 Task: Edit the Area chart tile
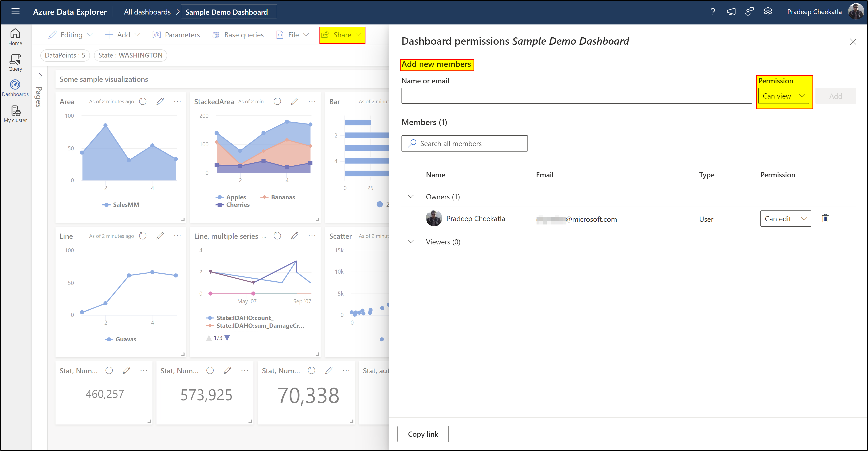160,101
